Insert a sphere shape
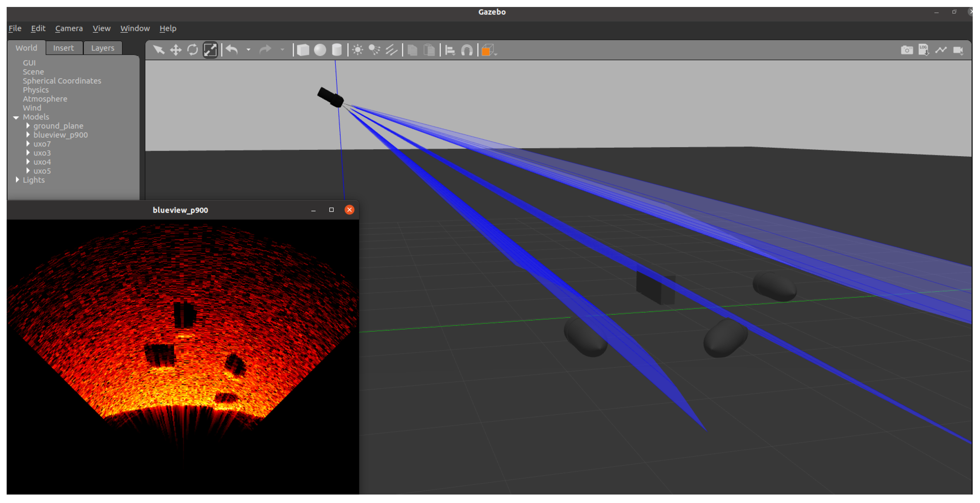The image size is (980, 503). pyautogui.click(x=320, y=50)
